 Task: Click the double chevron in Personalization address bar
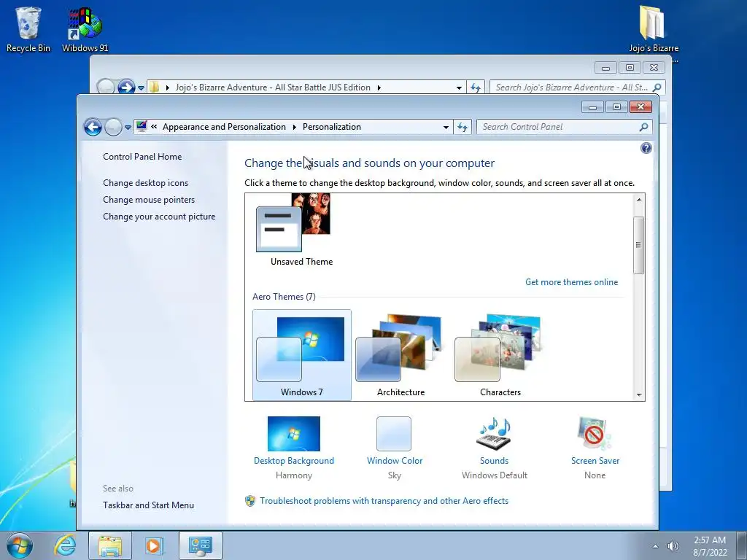(x=154, y=127)
